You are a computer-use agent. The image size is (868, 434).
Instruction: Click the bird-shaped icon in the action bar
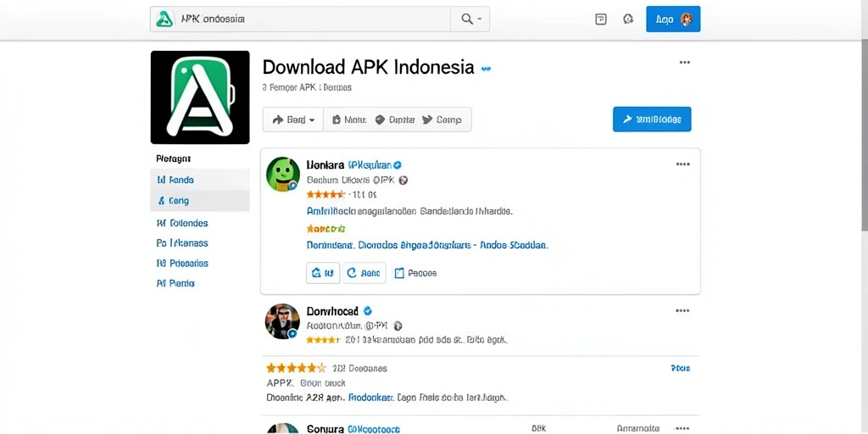(427, 120)
